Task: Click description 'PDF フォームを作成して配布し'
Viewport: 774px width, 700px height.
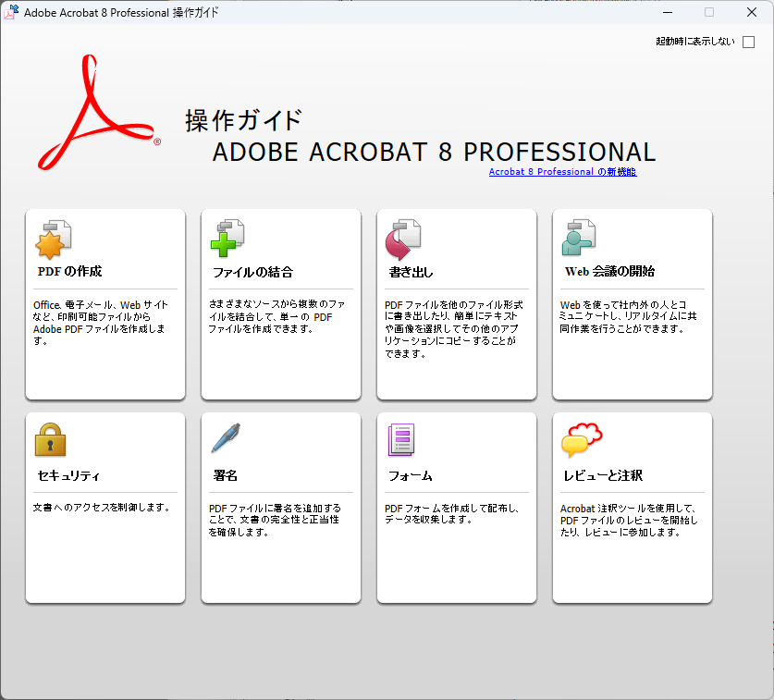Action: [x=452, y=514]
